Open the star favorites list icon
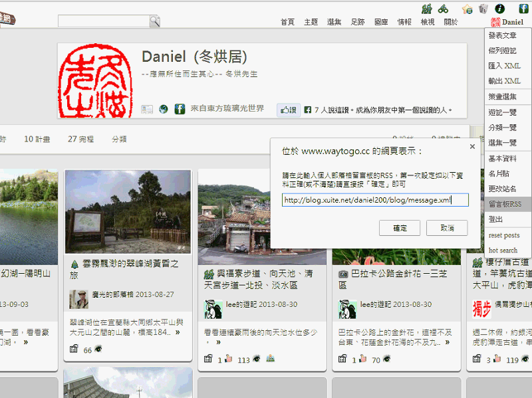The height and width of the screenshot is (398, 532). 467,9
